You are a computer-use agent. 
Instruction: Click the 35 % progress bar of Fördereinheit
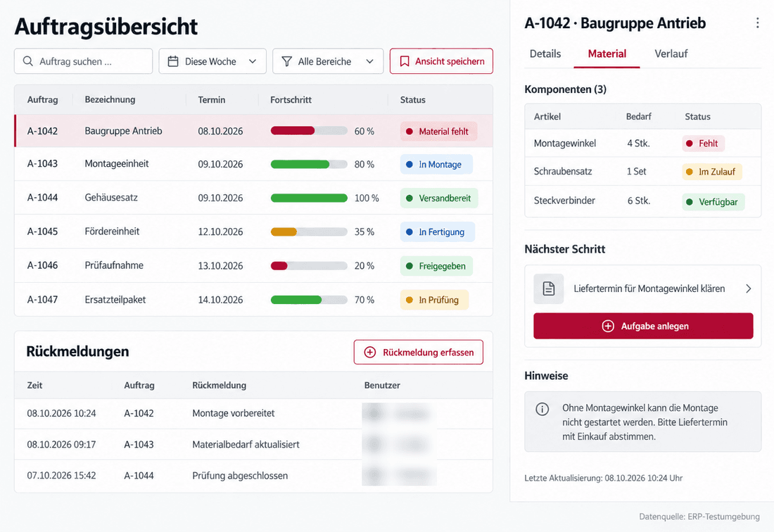click(309, 232)
